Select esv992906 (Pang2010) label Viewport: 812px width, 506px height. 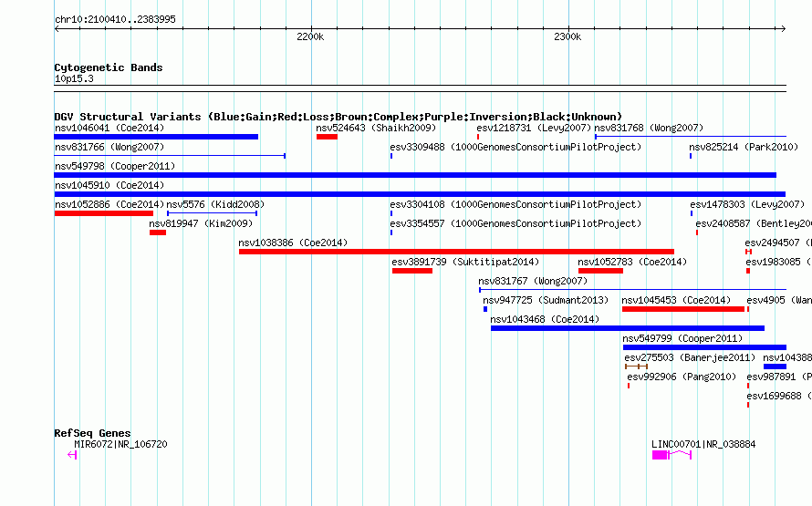coord(682,377)
